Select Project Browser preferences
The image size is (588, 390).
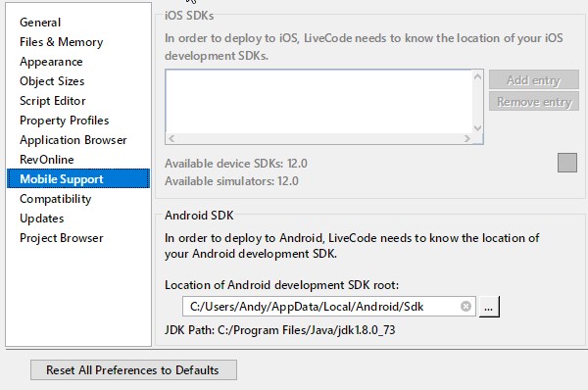[x=62, y=238]
